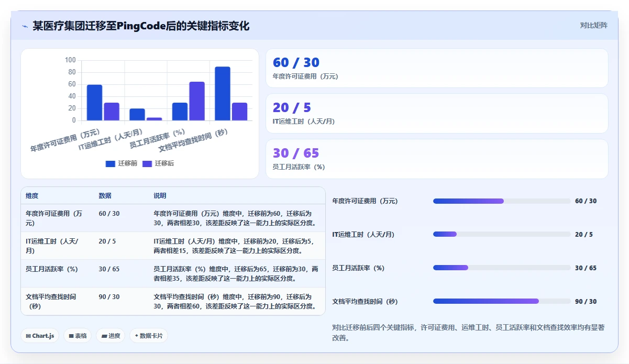Click the table data value 20 / 5
Image resolution: width=629 pixels, height=364 pixels.
[107, 241]
